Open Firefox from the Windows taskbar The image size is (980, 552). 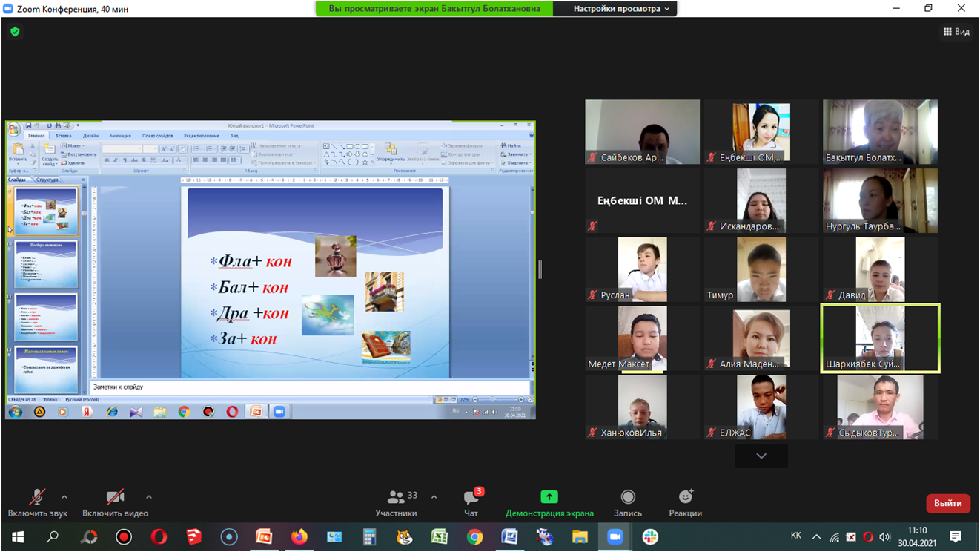(299, 537)
